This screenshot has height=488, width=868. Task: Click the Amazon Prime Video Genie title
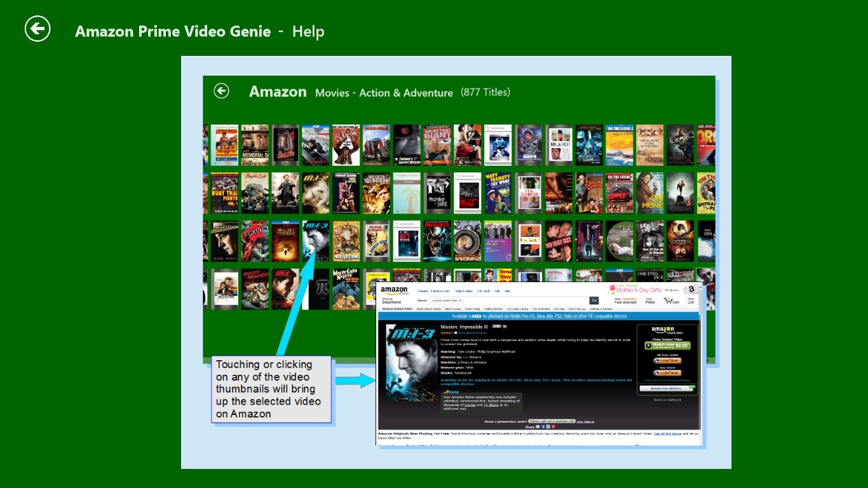coord(173,31)
